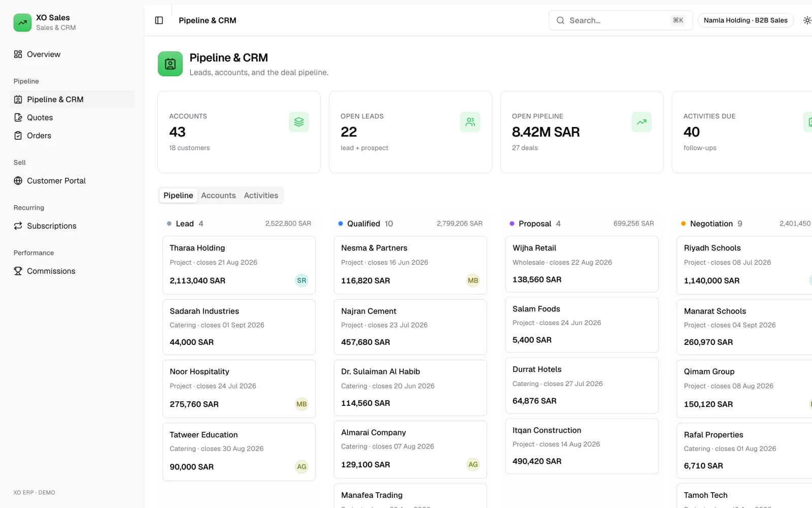
Task: Open the Commissions page link
Action: point(72,271)
